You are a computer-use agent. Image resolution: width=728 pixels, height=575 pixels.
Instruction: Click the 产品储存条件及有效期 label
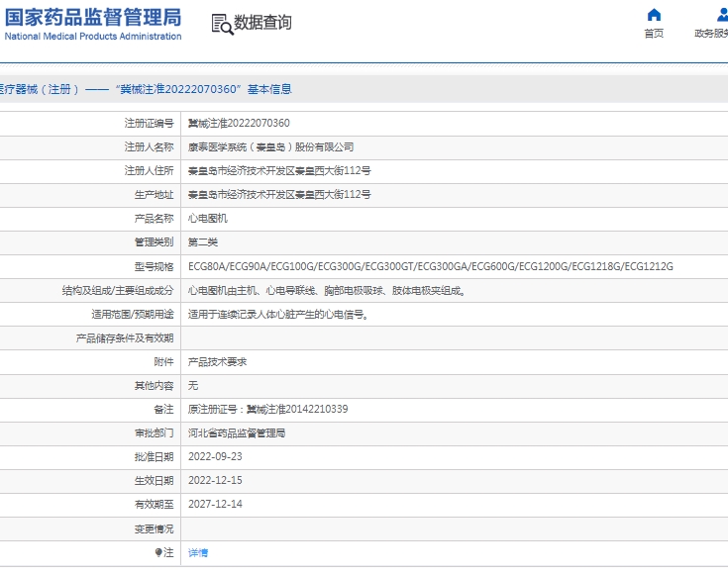(125, 338)
